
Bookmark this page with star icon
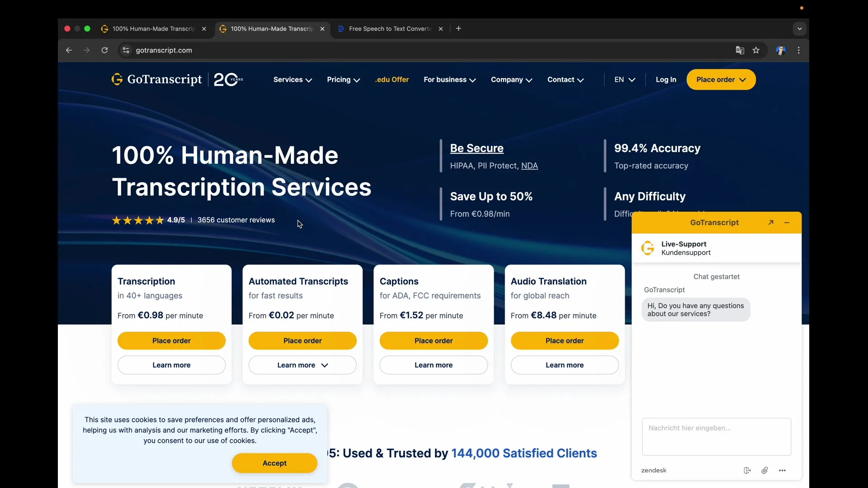click(x=756, y=51)
